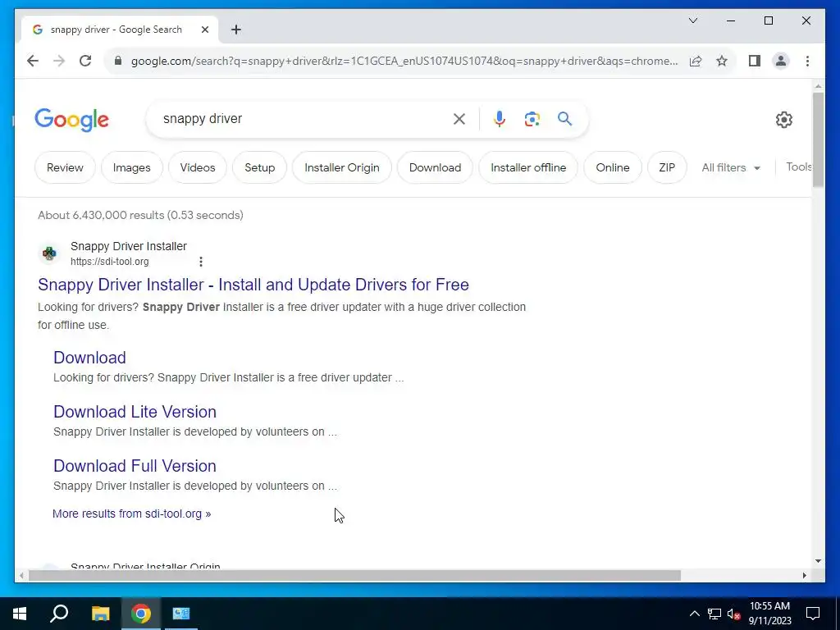840x630 pixels.
Task: Click the forward navigation arrow
Action: tap(59, 61)
